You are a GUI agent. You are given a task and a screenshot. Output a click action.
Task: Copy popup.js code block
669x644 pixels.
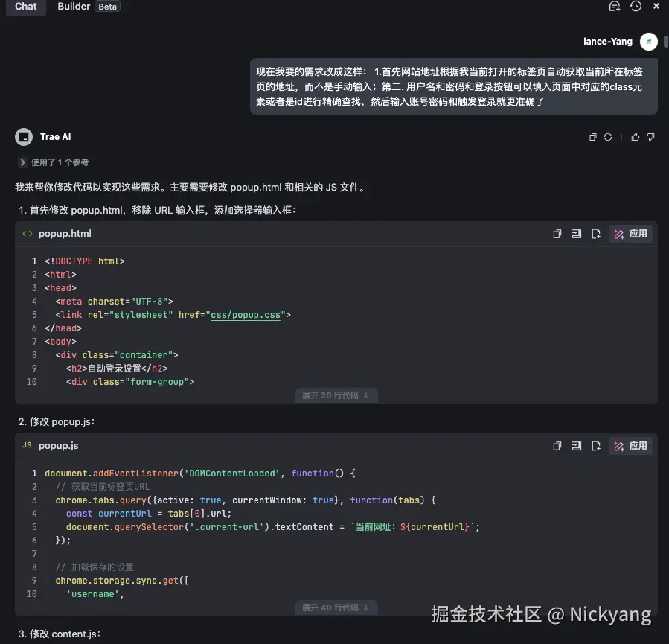tap(557, 446)
